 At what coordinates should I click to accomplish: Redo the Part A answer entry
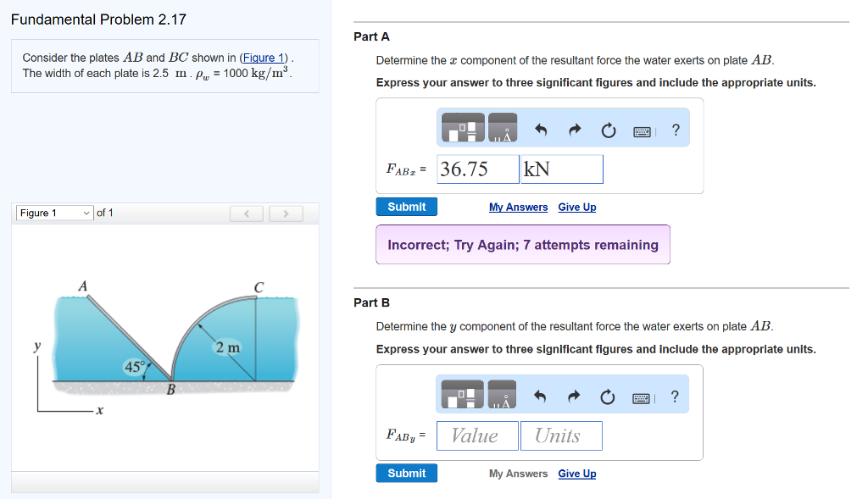(574, 127)
